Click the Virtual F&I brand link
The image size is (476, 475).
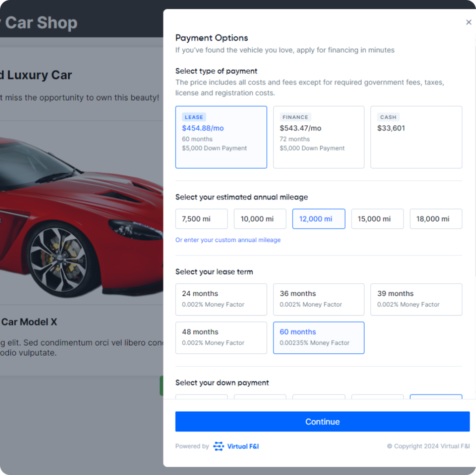pyautogui.click(x=242, y=446)
